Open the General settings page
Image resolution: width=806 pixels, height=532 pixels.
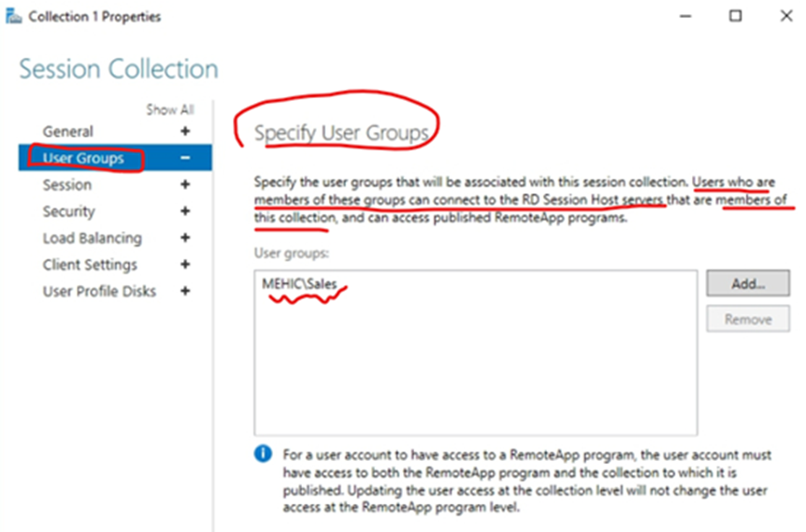[68, 132]
